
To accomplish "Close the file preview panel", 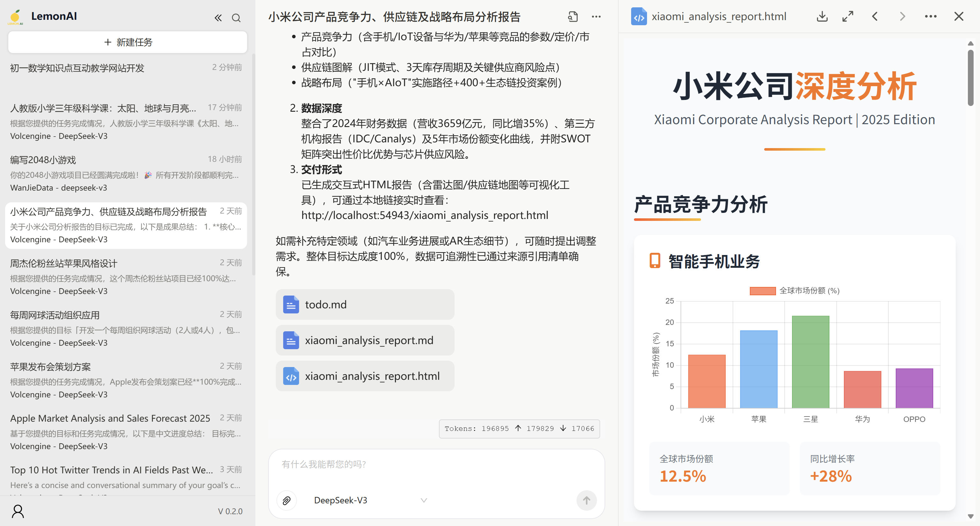I will [959, 16].
